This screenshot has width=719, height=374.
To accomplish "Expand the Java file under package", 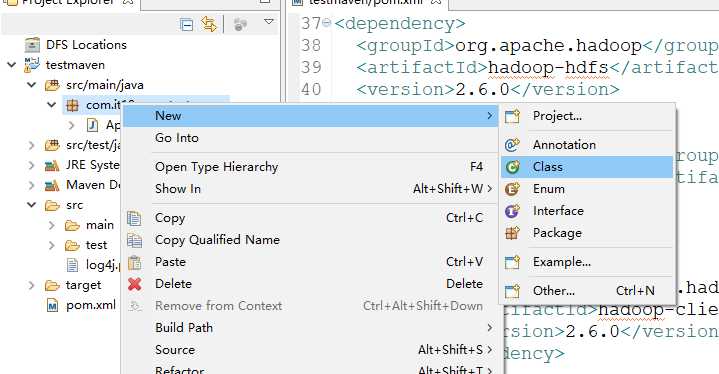I will [72, 125].
